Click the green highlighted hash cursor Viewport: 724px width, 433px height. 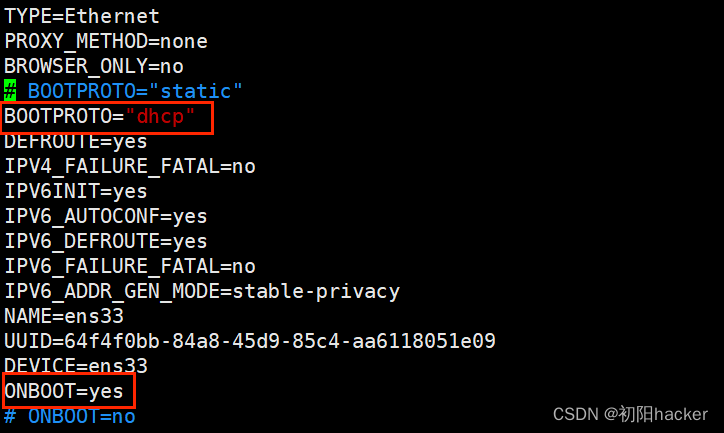coord(10,90)
